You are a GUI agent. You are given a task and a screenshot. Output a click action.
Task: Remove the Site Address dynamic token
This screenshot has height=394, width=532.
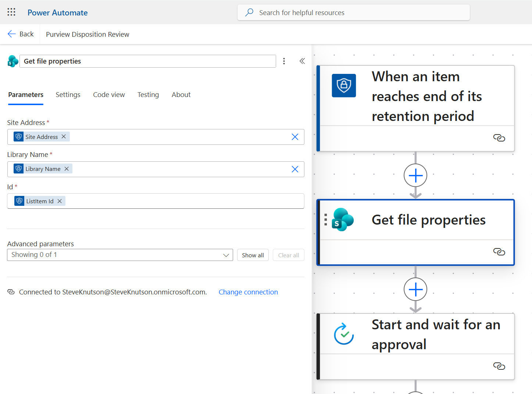point(64,137)
